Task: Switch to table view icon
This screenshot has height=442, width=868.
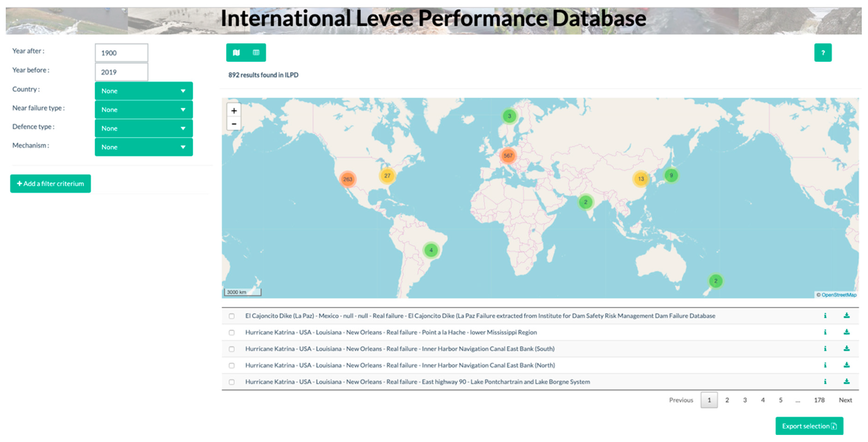Action: click(x=256, y=52)
